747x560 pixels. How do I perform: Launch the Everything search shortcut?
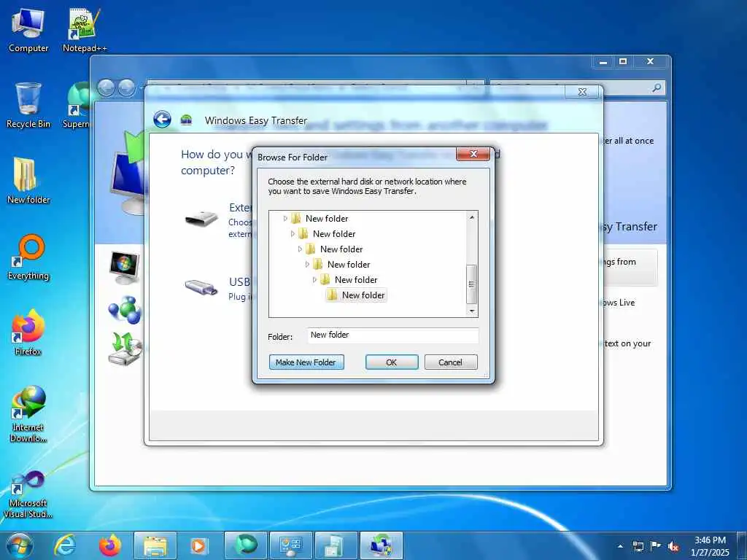[28, 257]
